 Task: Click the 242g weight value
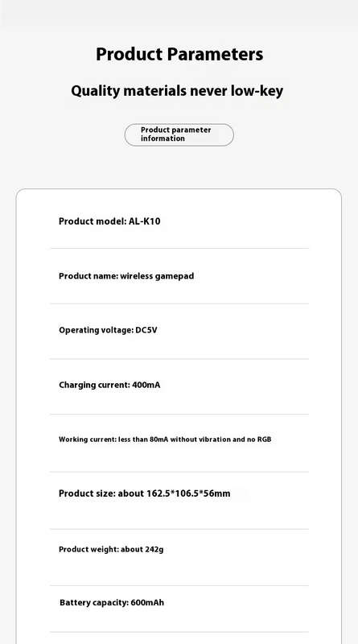[154, 550]
